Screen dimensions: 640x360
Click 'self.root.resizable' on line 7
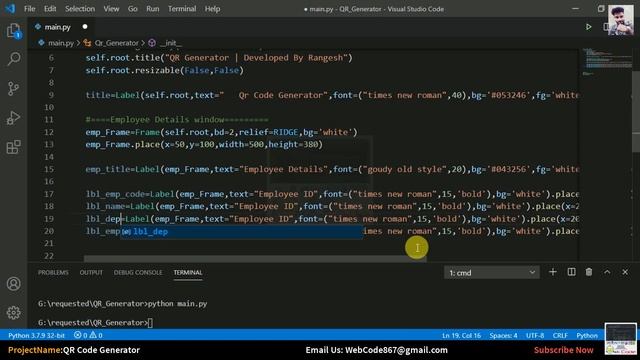coord(133,70)
